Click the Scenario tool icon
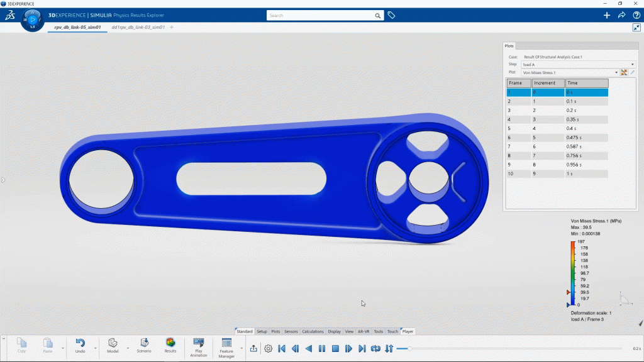Screen dimensions: 644x362 click(144, 345)
